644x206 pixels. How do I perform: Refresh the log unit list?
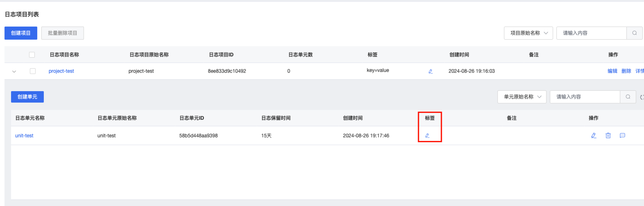pos(642,97)
